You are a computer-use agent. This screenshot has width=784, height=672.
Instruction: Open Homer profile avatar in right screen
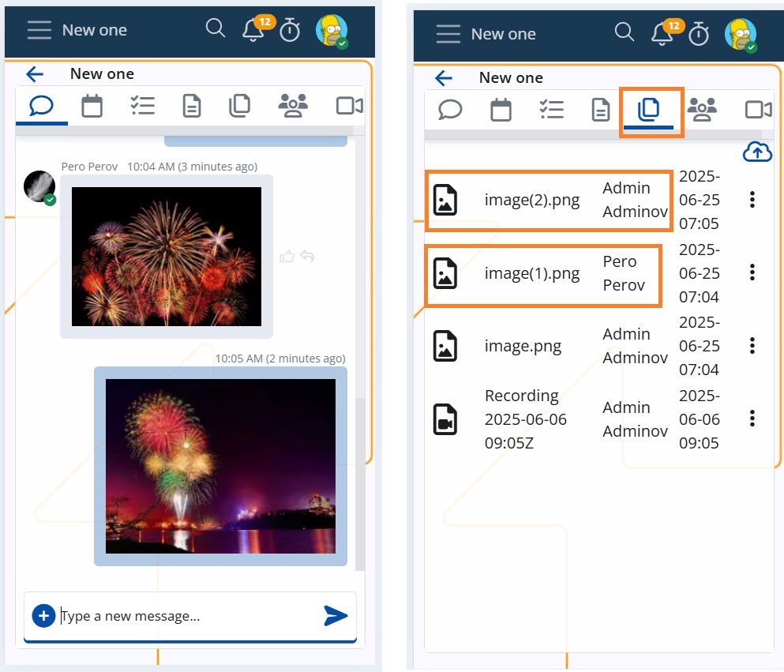741,35
